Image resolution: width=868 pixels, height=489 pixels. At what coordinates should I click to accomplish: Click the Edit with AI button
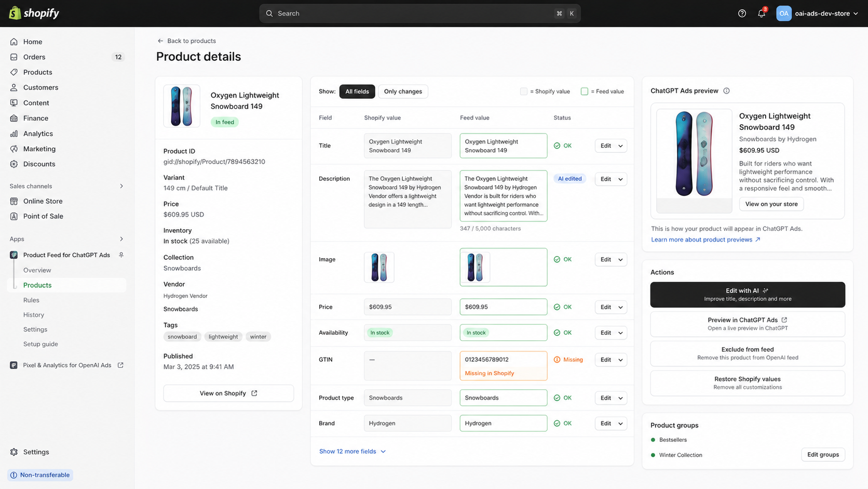point(748,295)
